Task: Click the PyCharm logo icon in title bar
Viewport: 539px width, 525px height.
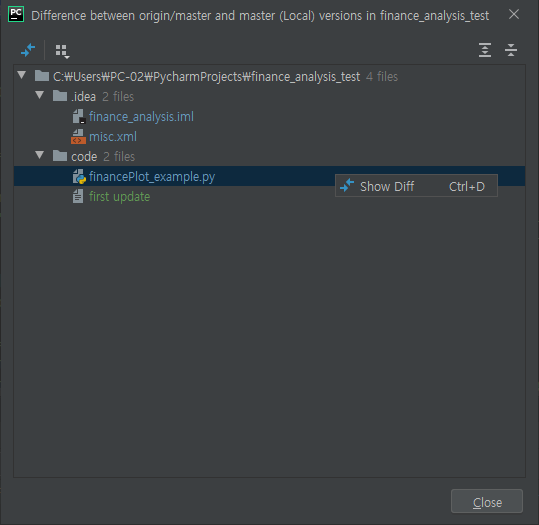Action: (x=16, y=14)
